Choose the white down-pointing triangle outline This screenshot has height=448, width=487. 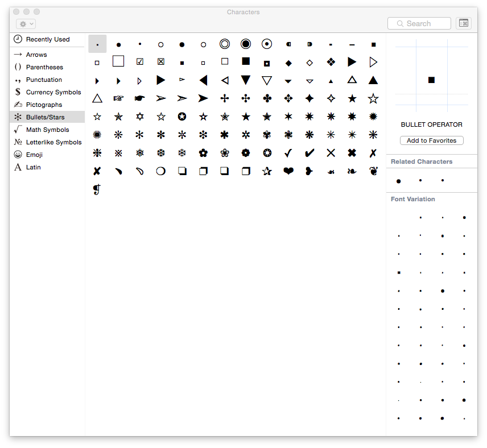(267, 80)
